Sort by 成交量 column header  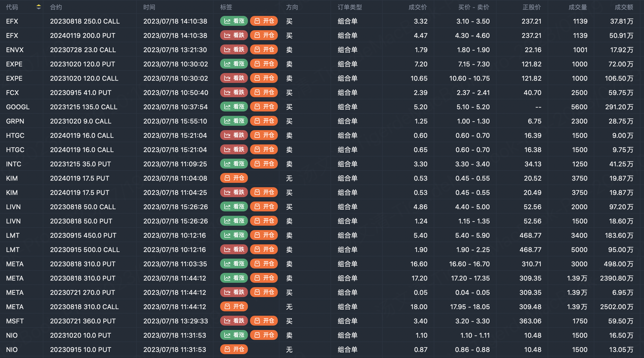[x=578, y=7]
